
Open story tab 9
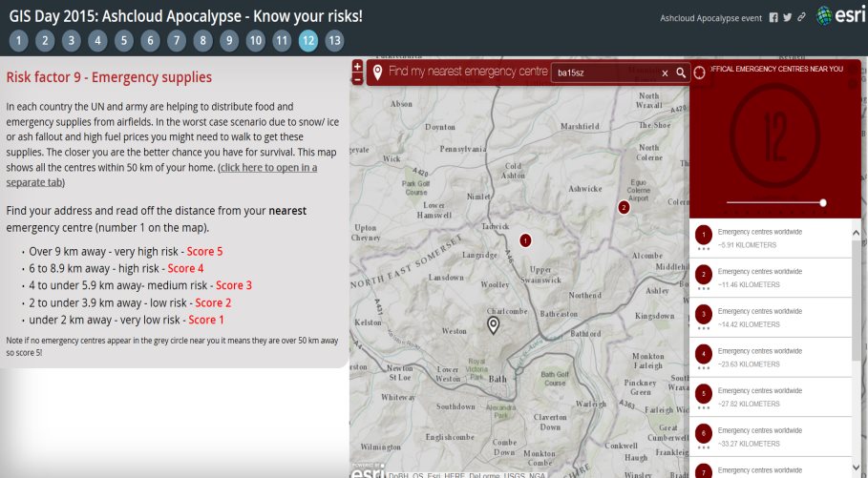228,40
